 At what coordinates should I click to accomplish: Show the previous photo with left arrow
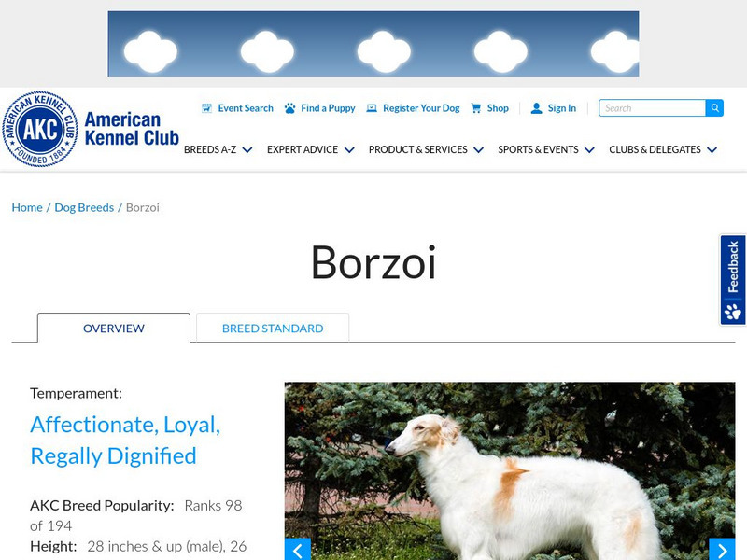tap(298, 550)
